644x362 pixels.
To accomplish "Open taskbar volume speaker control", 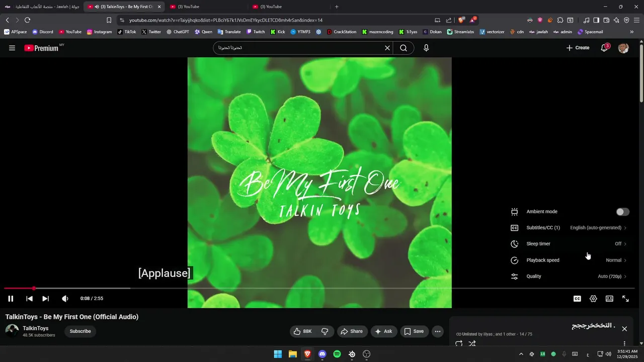I will 608,354.
